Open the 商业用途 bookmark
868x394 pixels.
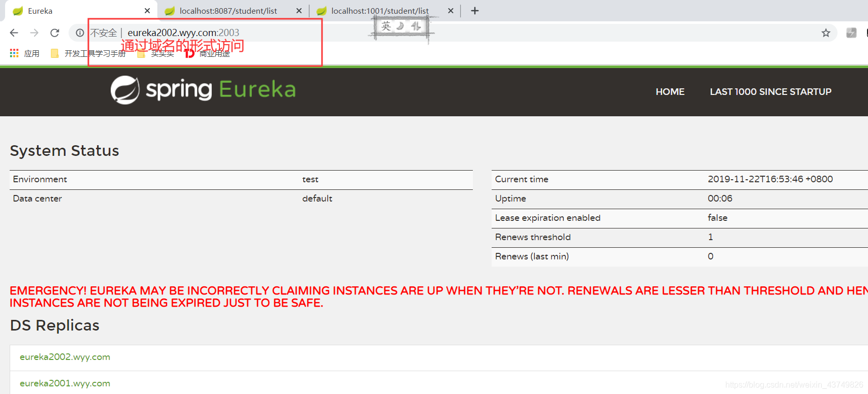(x=208, y=53)
